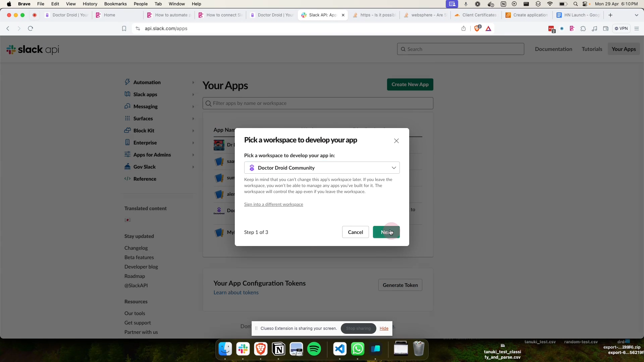Open the extensions puzzle icon

coord(583,28)
